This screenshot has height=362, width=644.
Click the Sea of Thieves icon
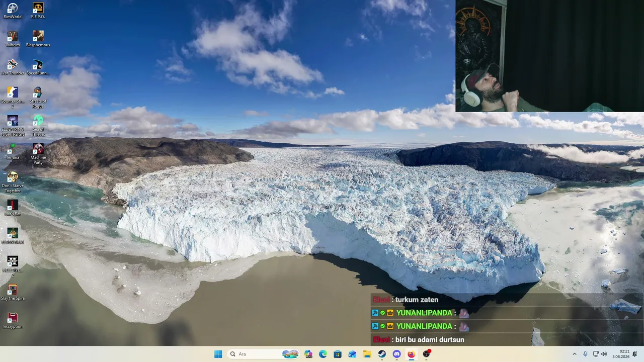click(x=38, y=126)
